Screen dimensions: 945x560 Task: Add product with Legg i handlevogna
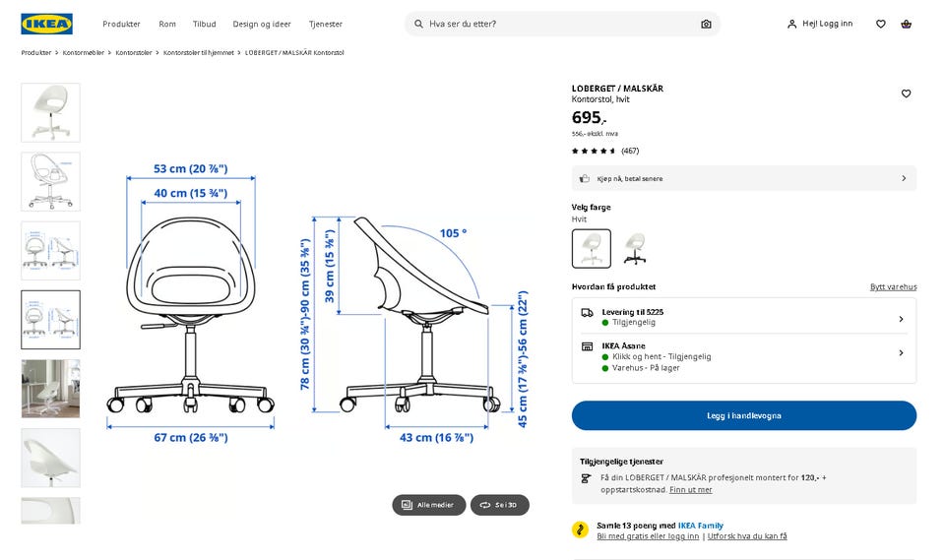pos(744,415)
